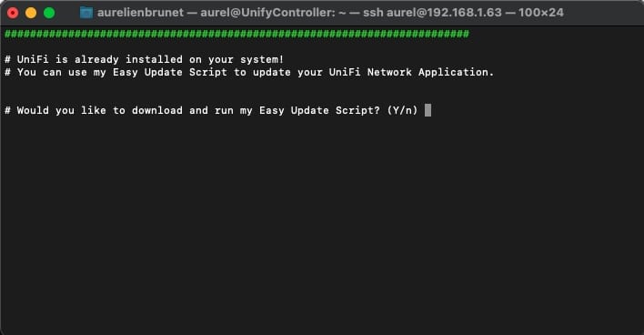Click empty terminal area below the prompt

click(322, 222)
